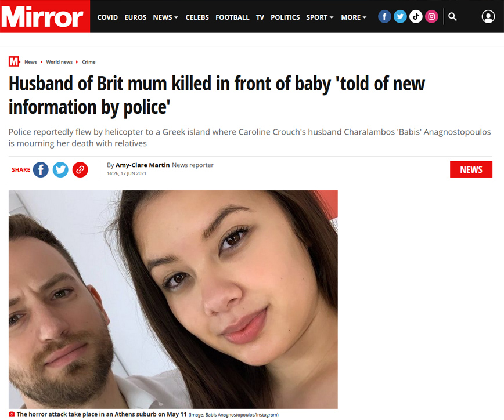Screen dimensions: 504x420
Task: Open the Mirror Facebook page icon in header
Action: 384,16
